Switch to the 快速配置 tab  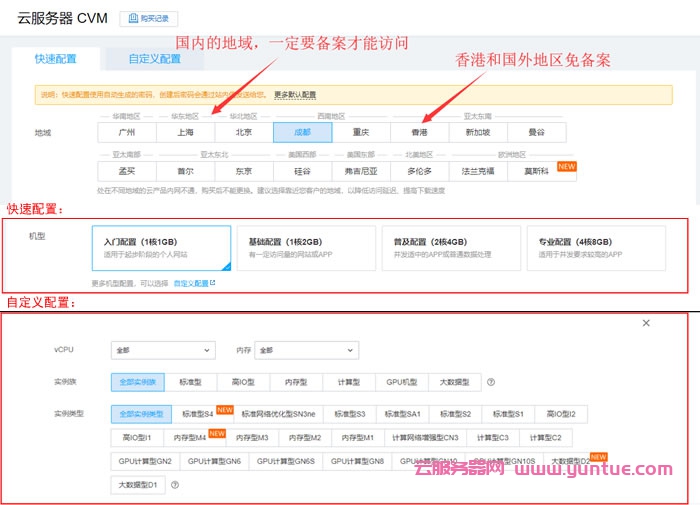(x=56, y=59)
